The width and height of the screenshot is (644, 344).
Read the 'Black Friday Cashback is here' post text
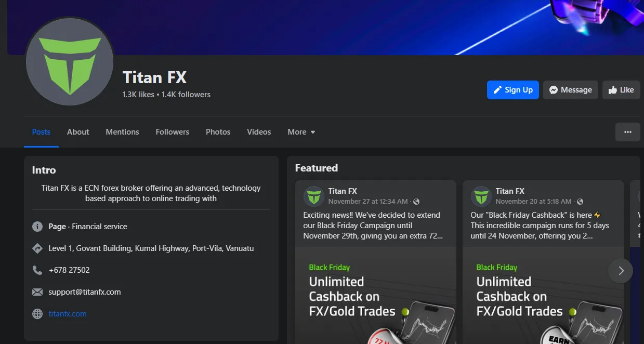point(540,226)
